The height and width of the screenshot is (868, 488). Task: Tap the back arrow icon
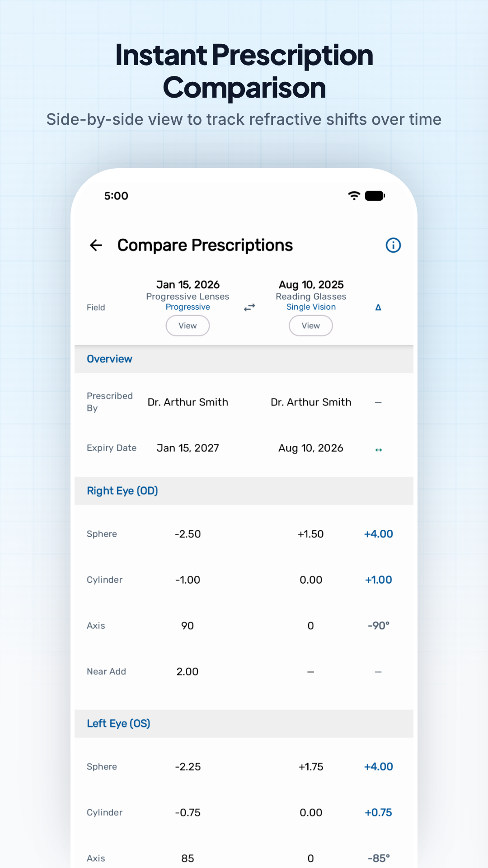pos(96,245)
